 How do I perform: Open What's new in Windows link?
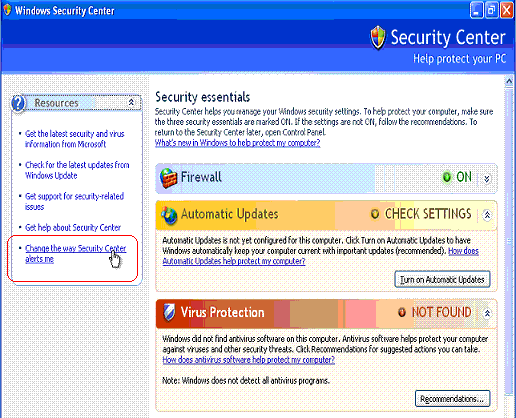click(237, 143)
